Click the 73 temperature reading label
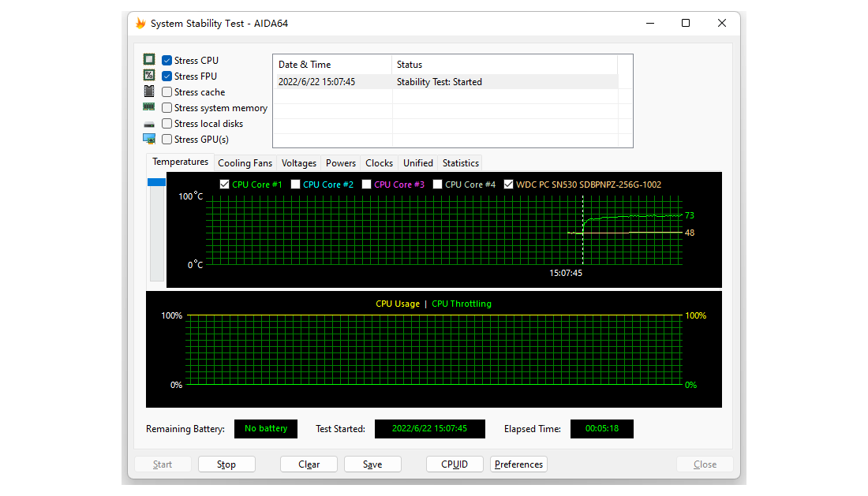868x496 pixels. coord(689,215)
